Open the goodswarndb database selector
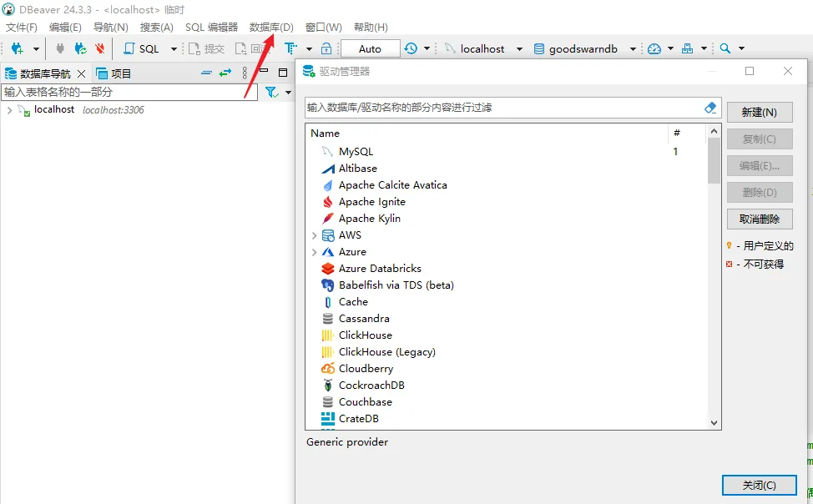 click(x=584, y=48)
